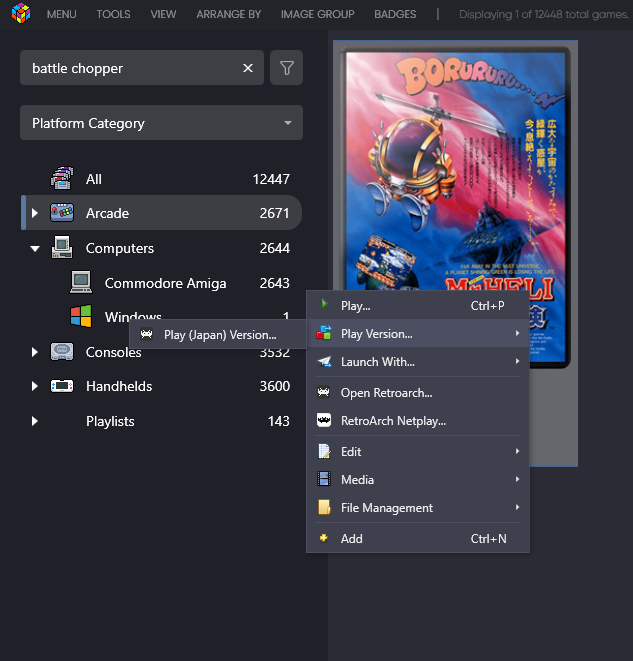The height and width of the screenshot is (661, 633).
Task: Select the Arcade category label
Action: [x=107, y=213]
